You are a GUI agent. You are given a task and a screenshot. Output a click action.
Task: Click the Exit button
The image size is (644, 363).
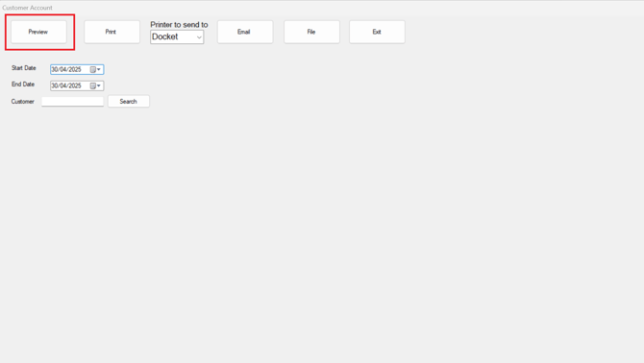coord(377,32)
